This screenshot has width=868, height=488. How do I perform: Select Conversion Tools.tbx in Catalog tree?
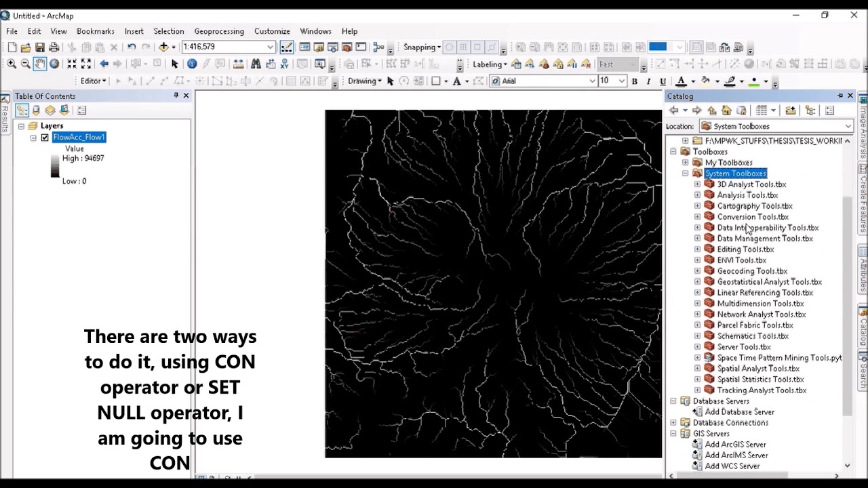[753, 217]
